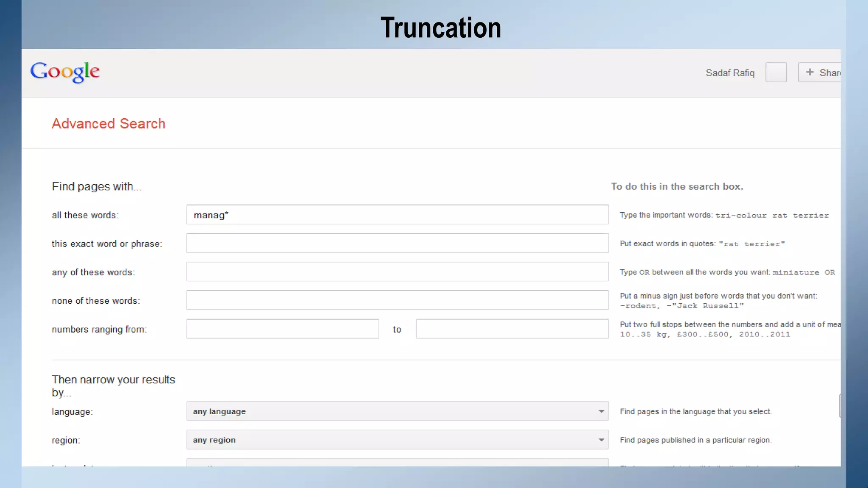Click "Find pages published in a particular region."

point(696,440)
